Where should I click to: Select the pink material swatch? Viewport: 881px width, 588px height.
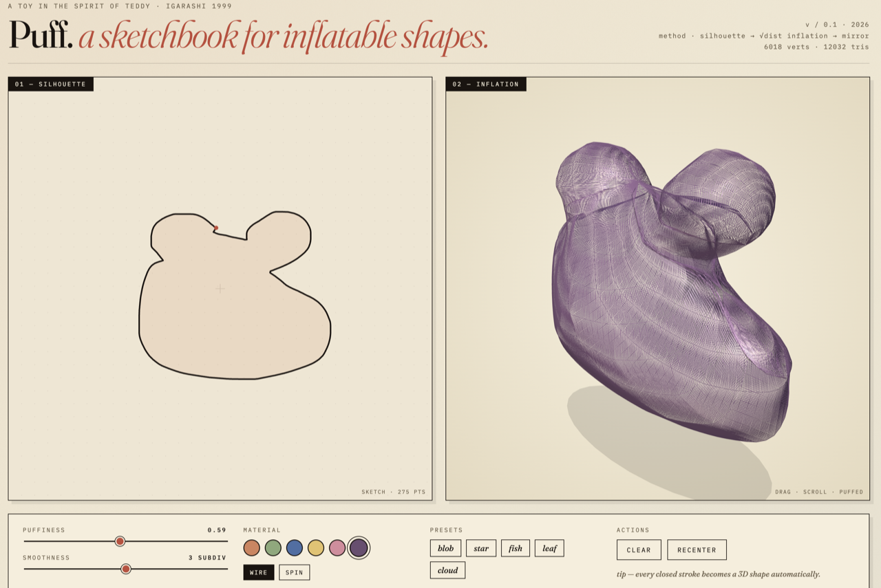[337, 548]
